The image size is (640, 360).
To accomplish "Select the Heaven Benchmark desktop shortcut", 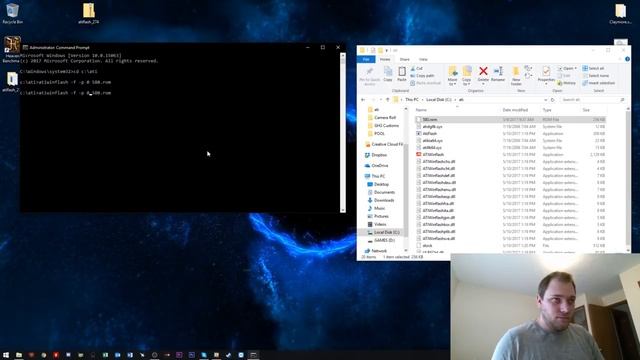I will click(11, 49).
